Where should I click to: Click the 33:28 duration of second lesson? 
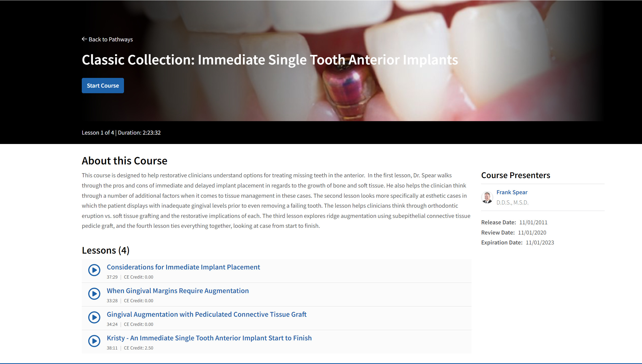(112, 301)
